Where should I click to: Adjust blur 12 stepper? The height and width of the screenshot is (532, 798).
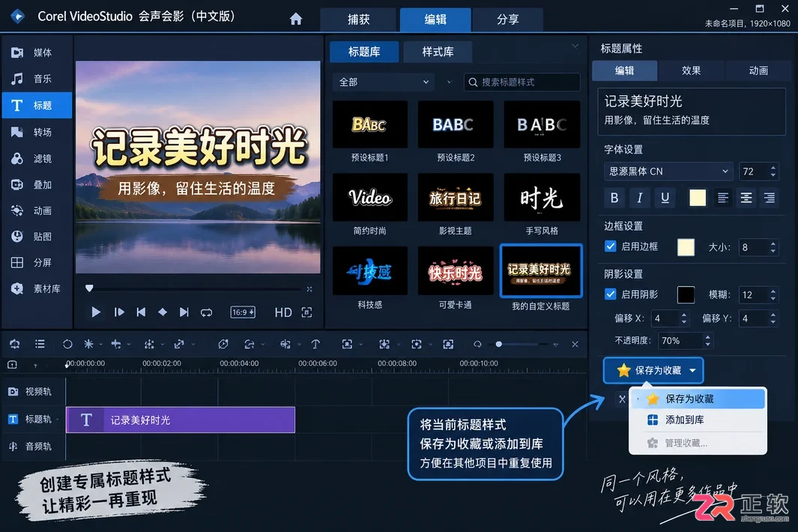coord(773,294)
